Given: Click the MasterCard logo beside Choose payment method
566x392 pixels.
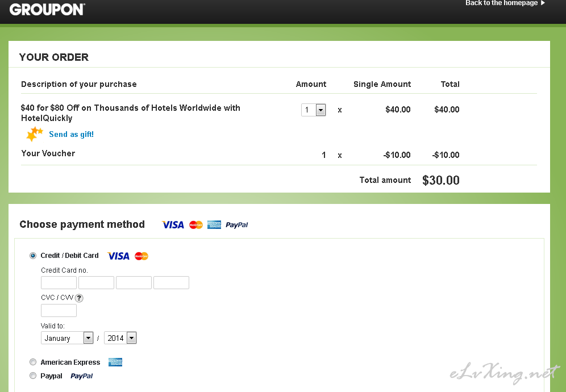Looking at the screenshot, I should click(x=196, y=225).
